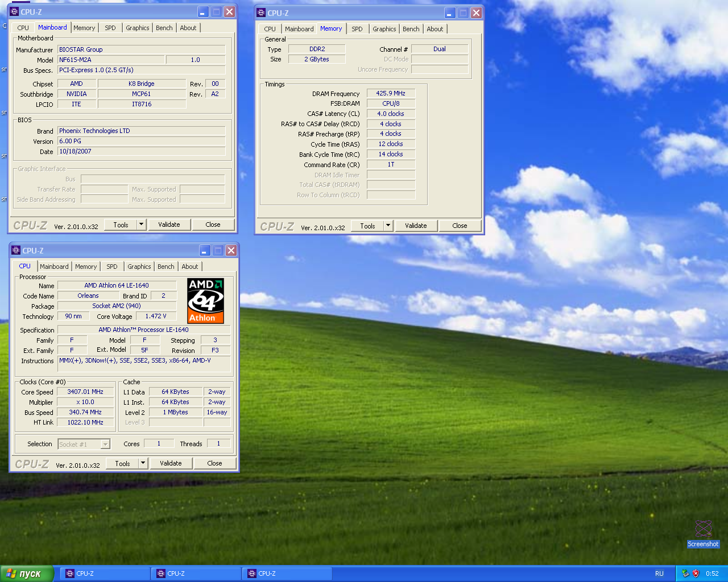The width and height of the screenshot is (728, 582).
Task: Click the RU language indicator
Action: tap(659, 573)
